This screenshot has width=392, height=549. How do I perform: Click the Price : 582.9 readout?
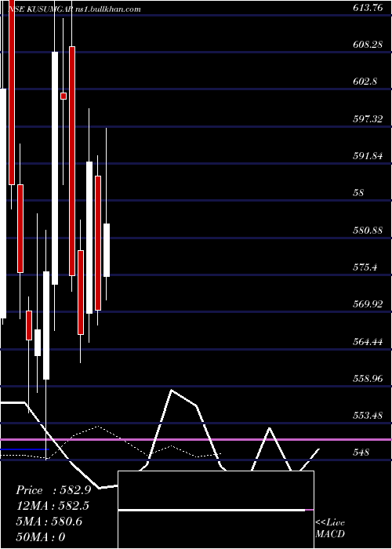[x=53, y=490]
